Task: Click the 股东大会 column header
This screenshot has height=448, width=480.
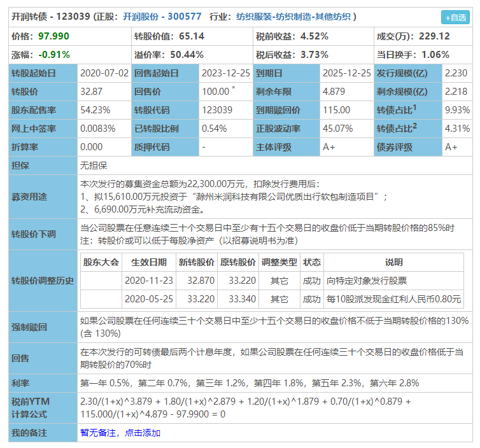Action: pyautogui.click(x=101, y=262)
